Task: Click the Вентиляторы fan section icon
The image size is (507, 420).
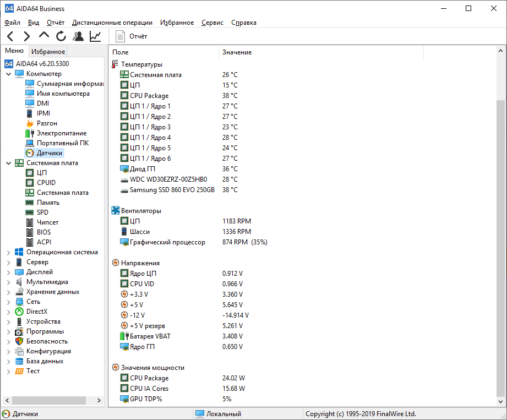Action: (x=116, y=210)
